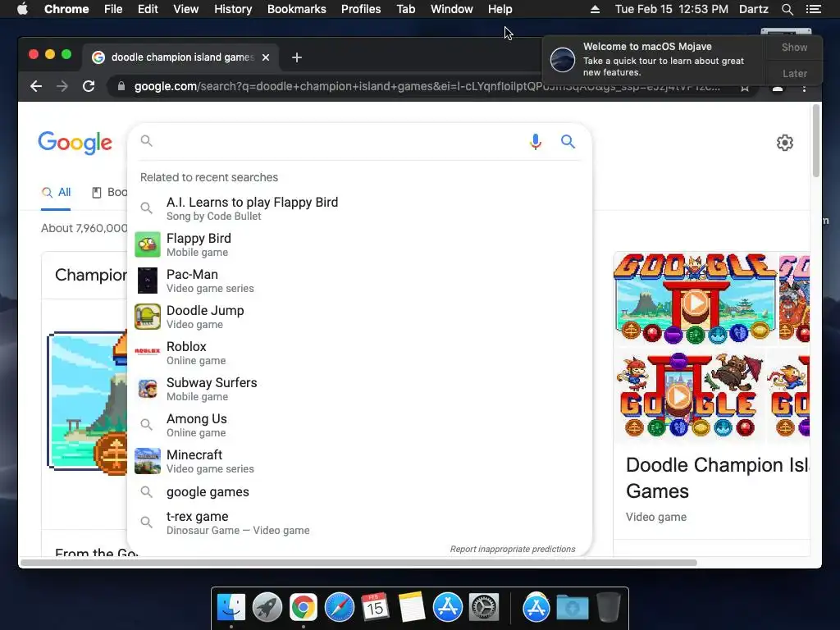The image size is (840, 630).
Task: Open the Trash in the Dock
Action: point(608,608)
